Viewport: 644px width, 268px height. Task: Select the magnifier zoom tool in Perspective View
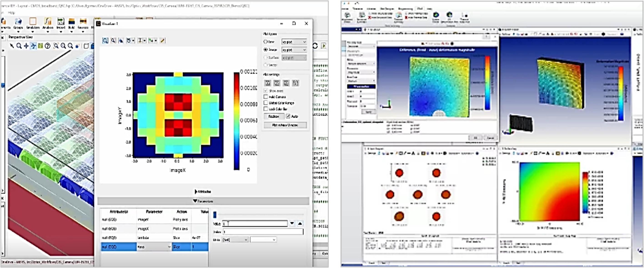tap(19, 46)
